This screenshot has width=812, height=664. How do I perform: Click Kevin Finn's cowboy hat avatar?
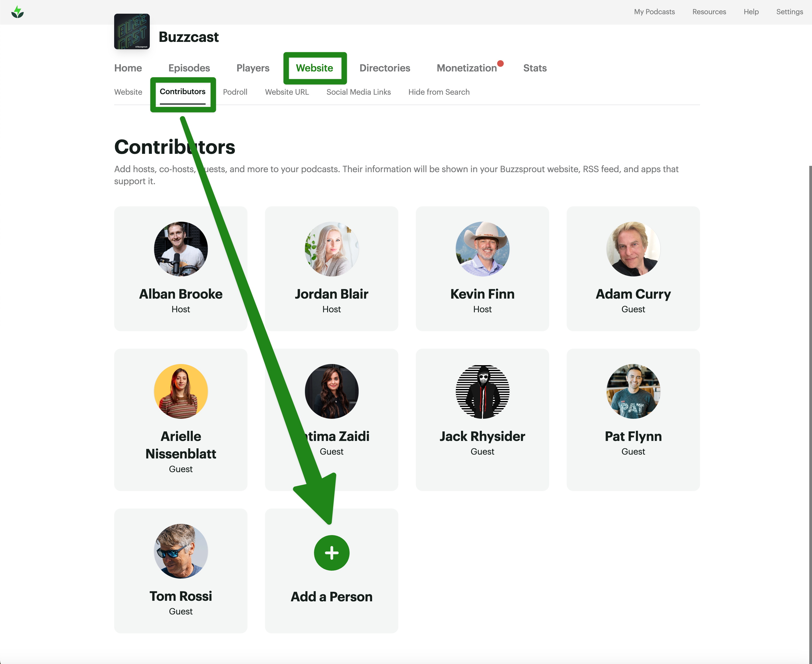point(482,249)
